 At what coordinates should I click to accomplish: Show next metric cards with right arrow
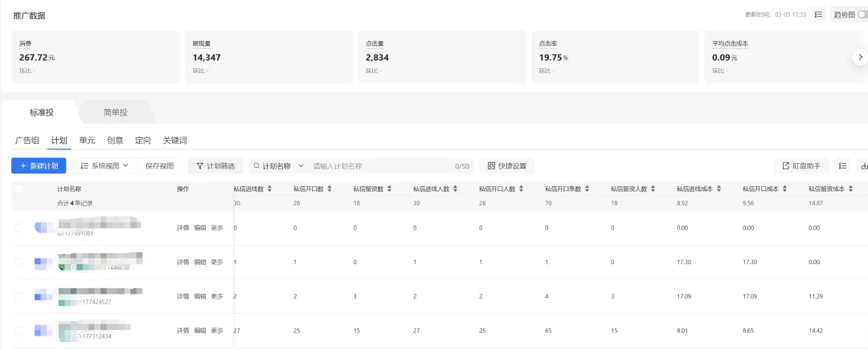tap(860, 56)
